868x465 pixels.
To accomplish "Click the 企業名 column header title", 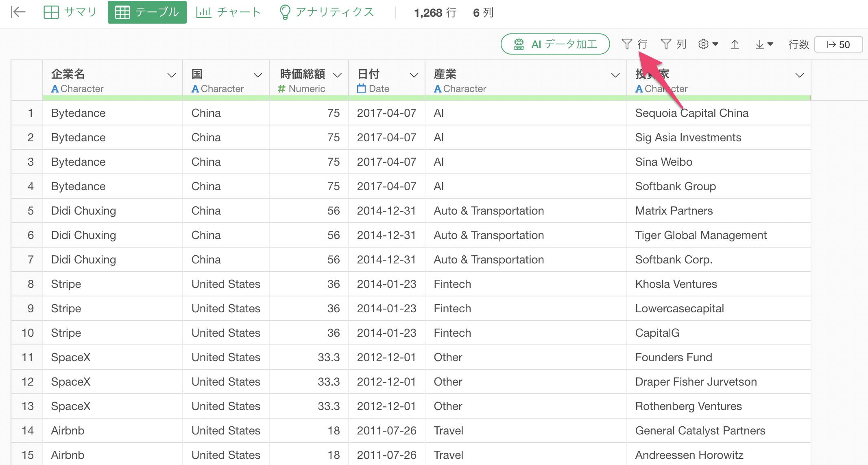I will (68, 74).
